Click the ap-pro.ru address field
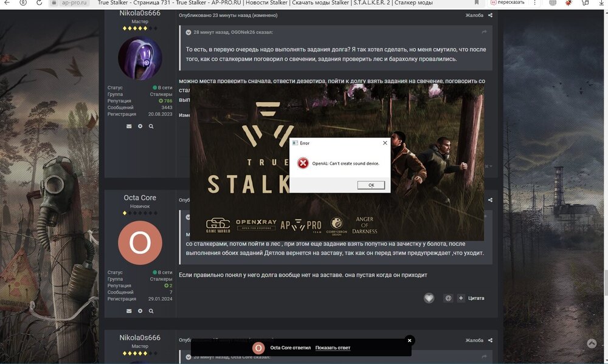The height and width of the screenshot is (364, 608). 74,2
